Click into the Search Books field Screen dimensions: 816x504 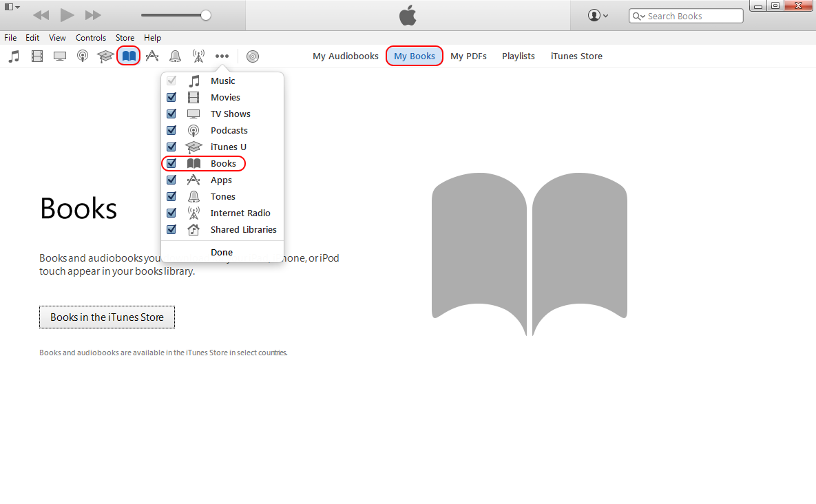686,16
